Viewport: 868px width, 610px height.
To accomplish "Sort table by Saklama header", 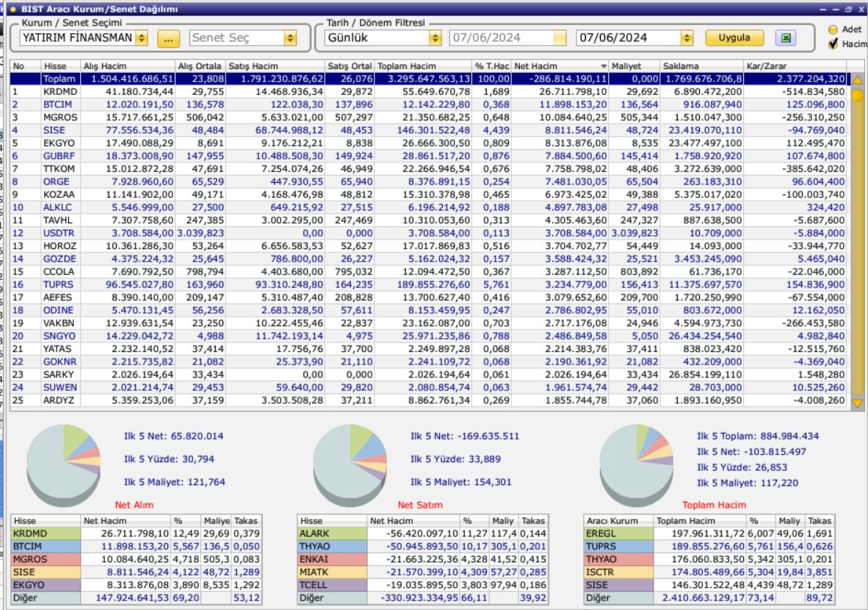I will tap(701, 66).
